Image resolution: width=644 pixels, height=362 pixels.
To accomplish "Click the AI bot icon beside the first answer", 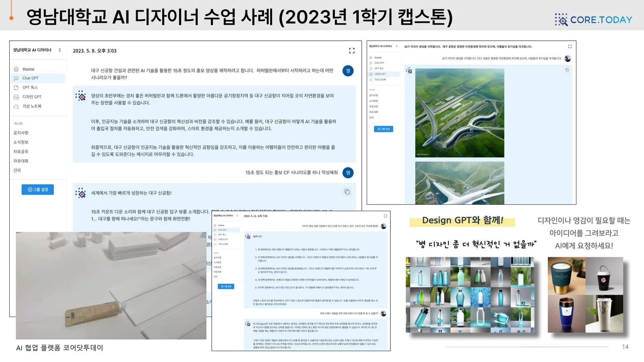I will [81, 96].
